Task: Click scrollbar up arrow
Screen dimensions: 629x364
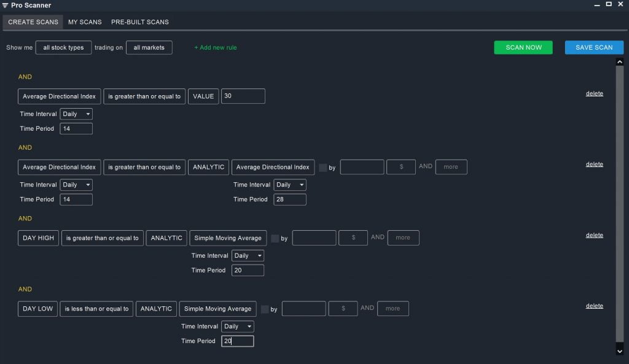Action: [619, 62]
